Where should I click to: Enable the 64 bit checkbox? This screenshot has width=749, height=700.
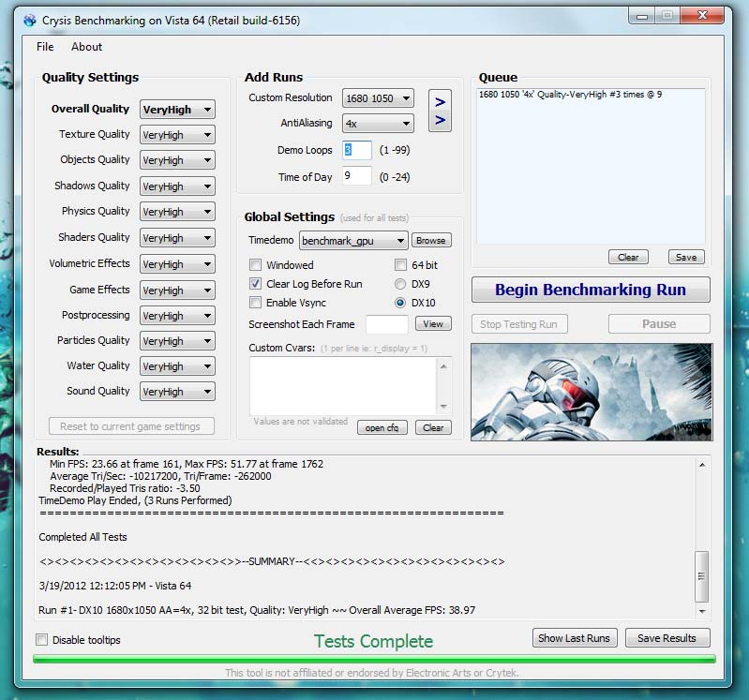click(x=401, y=265)
